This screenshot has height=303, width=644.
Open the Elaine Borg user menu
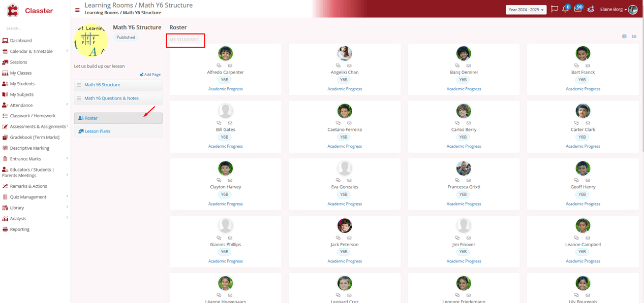[614, 10]
